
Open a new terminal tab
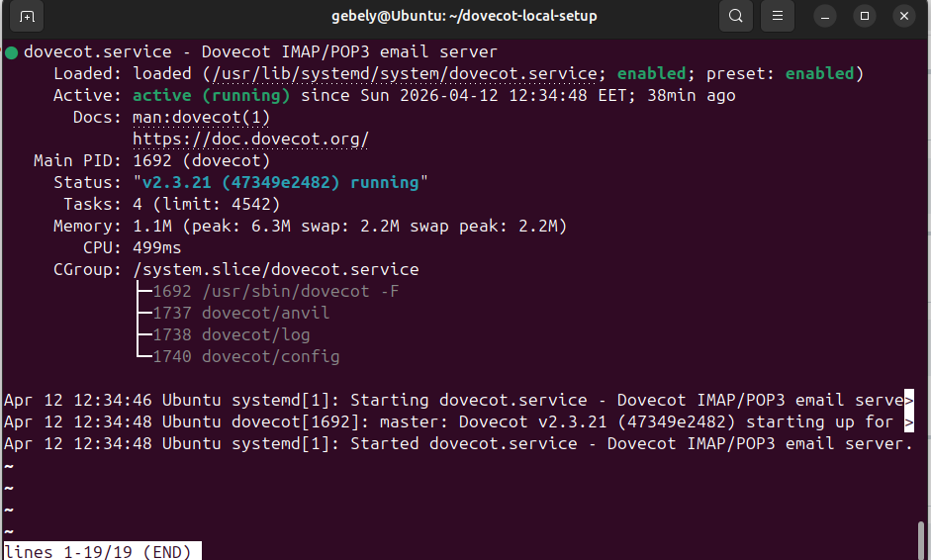[x=27, y=16]
